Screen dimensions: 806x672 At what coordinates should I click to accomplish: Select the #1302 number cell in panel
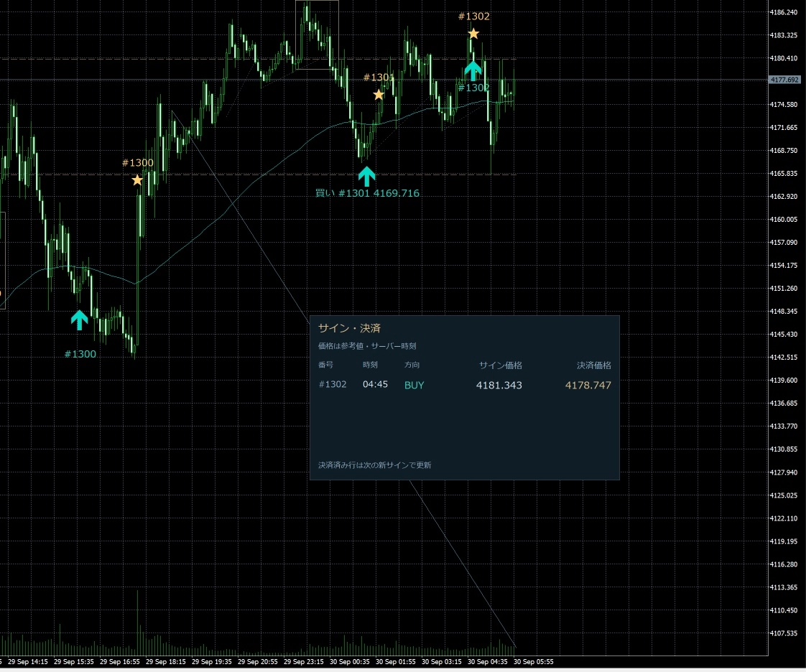[x=333, y=384]
